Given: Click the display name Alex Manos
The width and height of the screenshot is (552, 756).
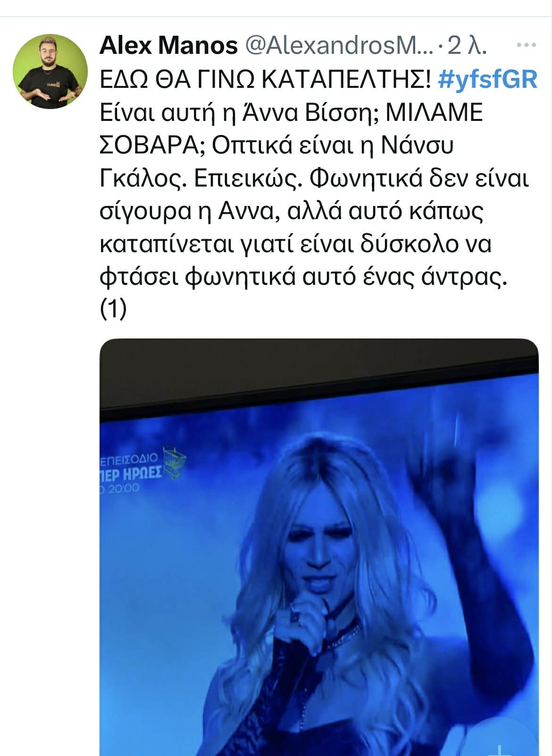Looking at the screenshot, I should [x=169, y=46].
